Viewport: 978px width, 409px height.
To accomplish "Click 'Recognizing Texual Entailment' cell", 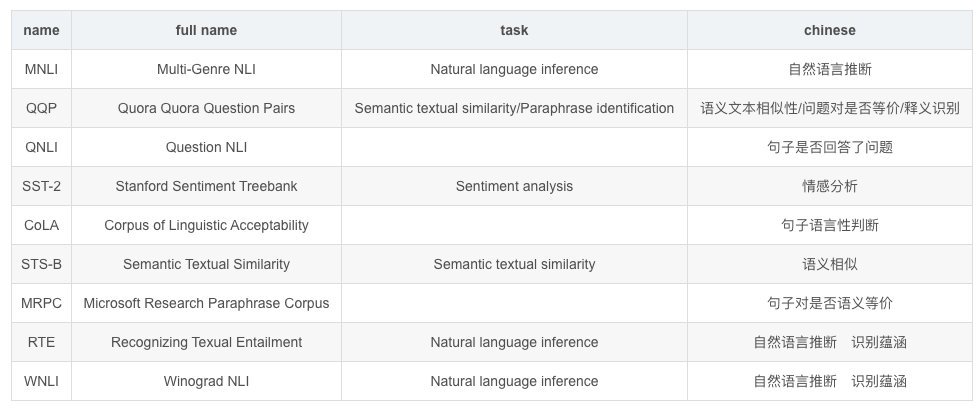I will (x=206, y=342).
